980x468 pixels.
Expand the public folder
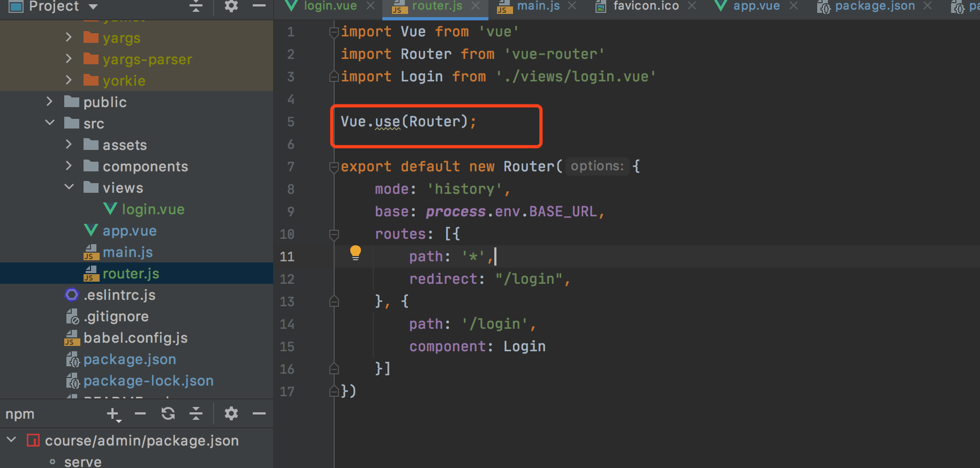pyautogui.click(x=49, y=102)
